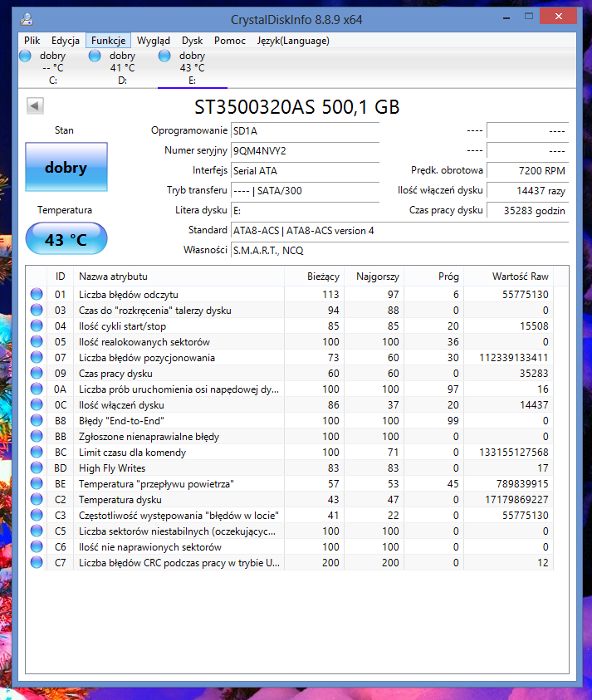592x700 pixels.
Task: Click status orb for drive E:
Action: tap(164, 56)
